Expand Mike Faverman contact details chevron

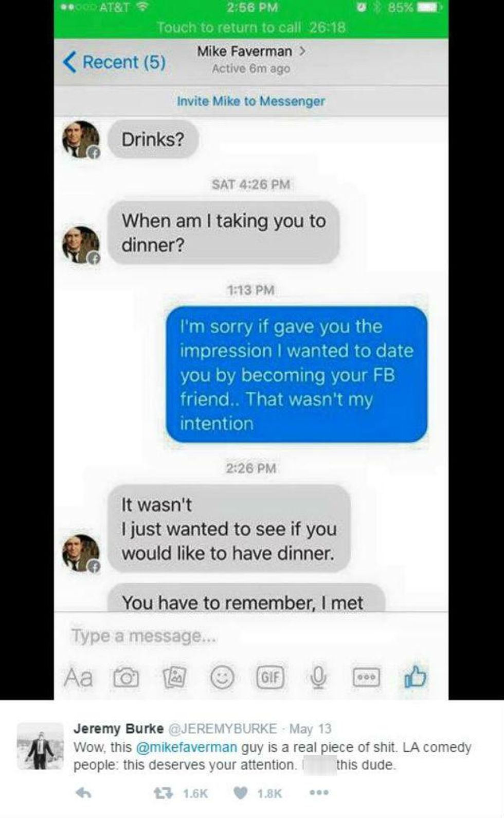(302, 51)
